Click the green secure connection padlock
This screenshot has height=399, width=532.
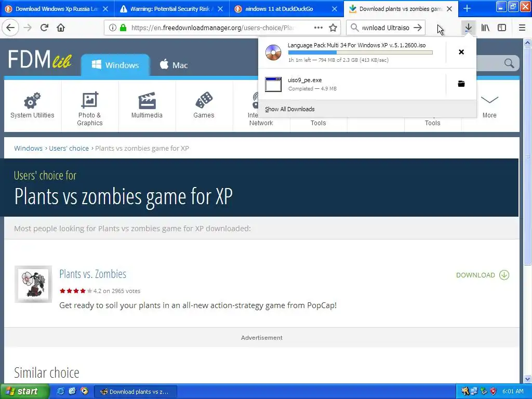coord(123,28)
